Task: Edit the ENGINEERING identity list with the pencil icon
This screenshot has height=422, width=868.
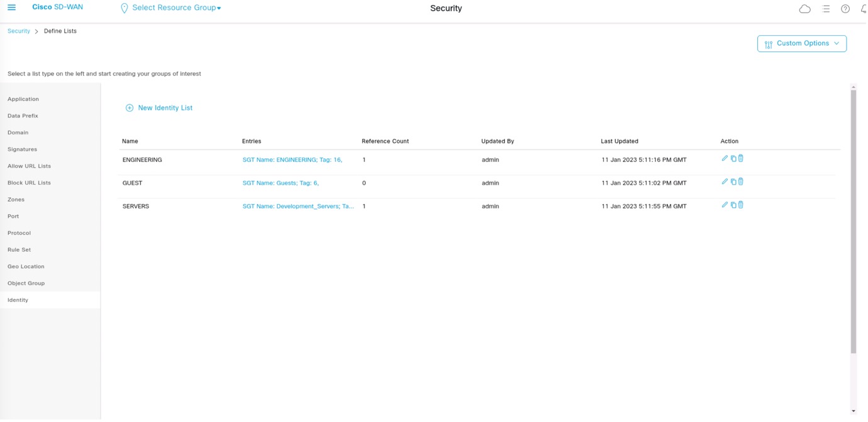Action: pyautogui.click(x=725, y=158)
